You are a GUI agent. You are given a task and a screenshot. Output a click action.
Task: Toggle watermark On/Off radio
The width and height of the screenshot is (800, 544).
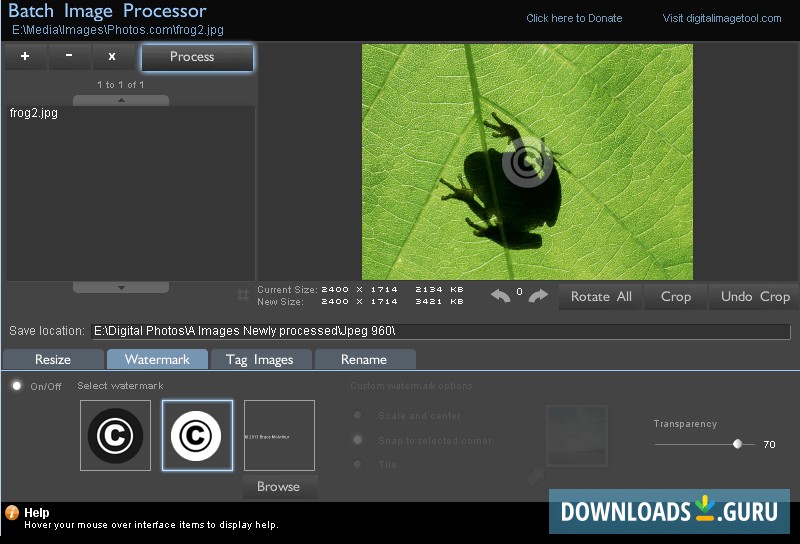pos(17,385)
